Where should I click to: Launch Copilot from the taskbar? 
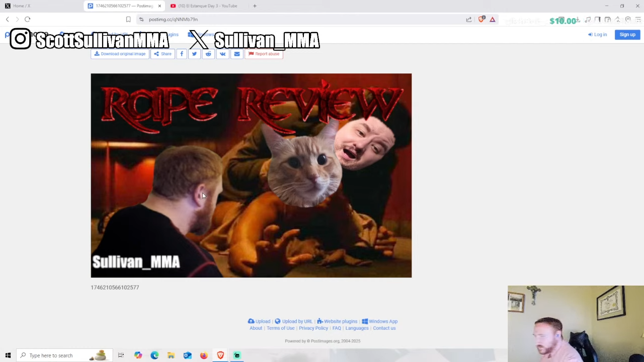click(138, 355)
